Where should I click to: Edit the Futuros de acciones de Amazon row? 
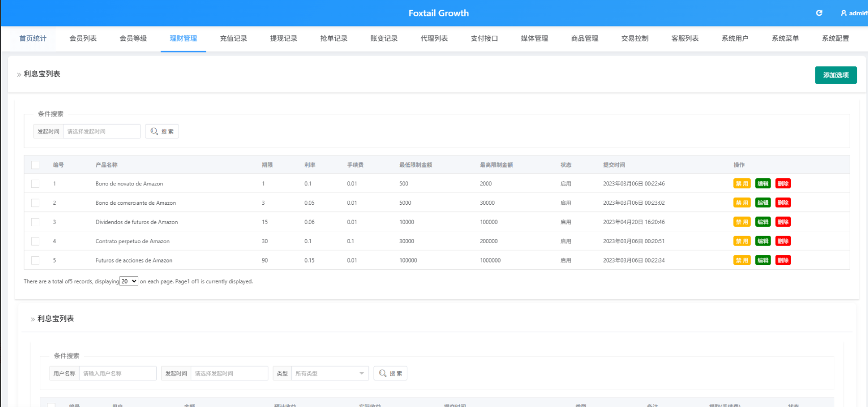pyautogui.click(x=763, y=260)
